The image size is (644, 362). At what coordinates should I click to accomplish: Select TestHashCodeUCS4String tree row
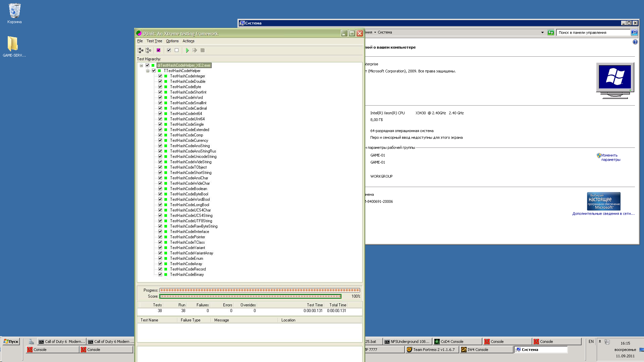point(191,216)
